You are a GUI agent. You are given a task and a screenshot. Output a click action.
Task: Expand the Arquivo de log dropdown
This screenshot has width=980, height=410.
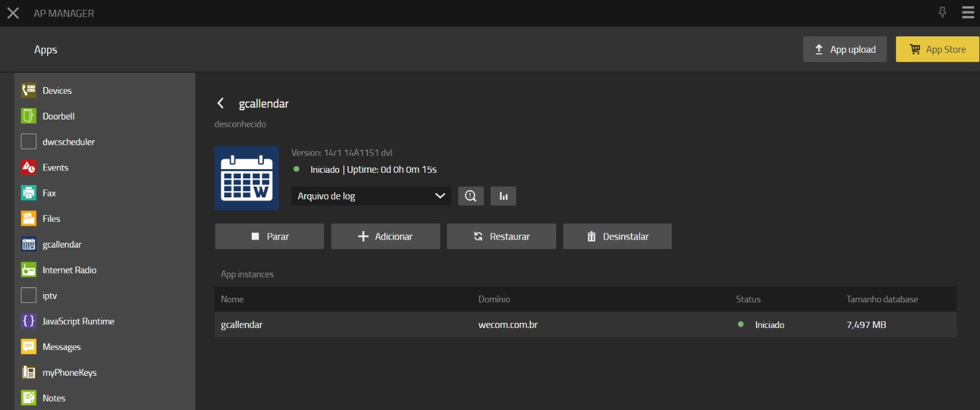[x=371, y=196]
